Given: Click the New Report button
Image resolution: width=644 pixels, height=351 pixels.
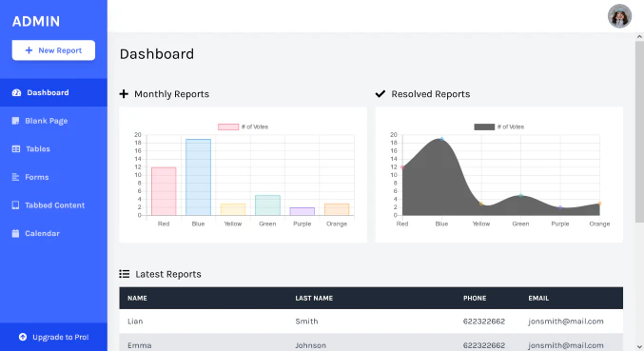Looking at the screenshot, I should coord(53,50).
